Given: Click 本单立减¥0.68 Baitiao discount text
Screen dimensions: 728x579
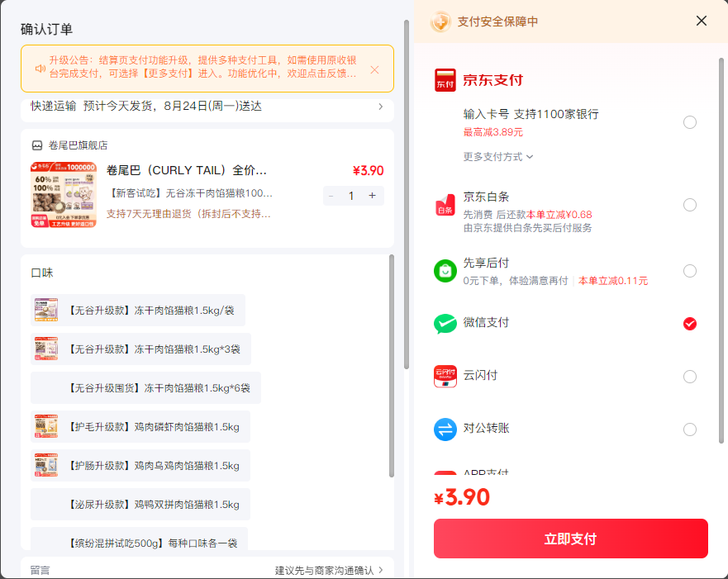Looking at the screenshot, I should (559, 215).
